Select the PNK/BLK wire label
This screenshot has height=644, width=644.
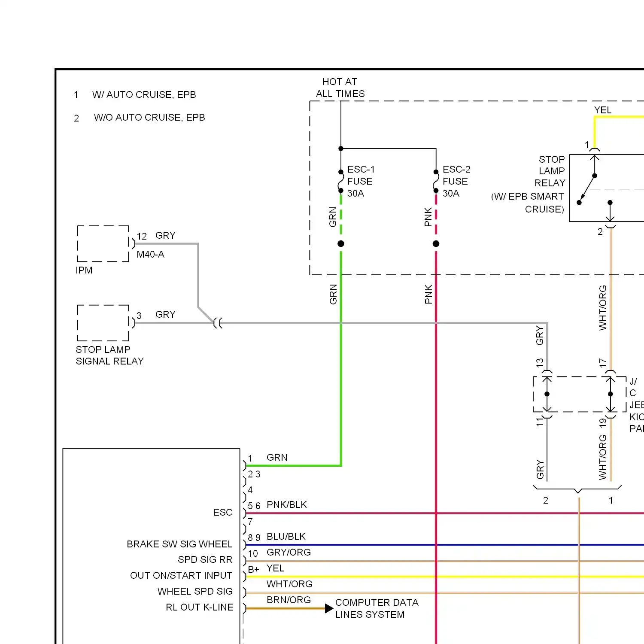(x=287, y=504)
